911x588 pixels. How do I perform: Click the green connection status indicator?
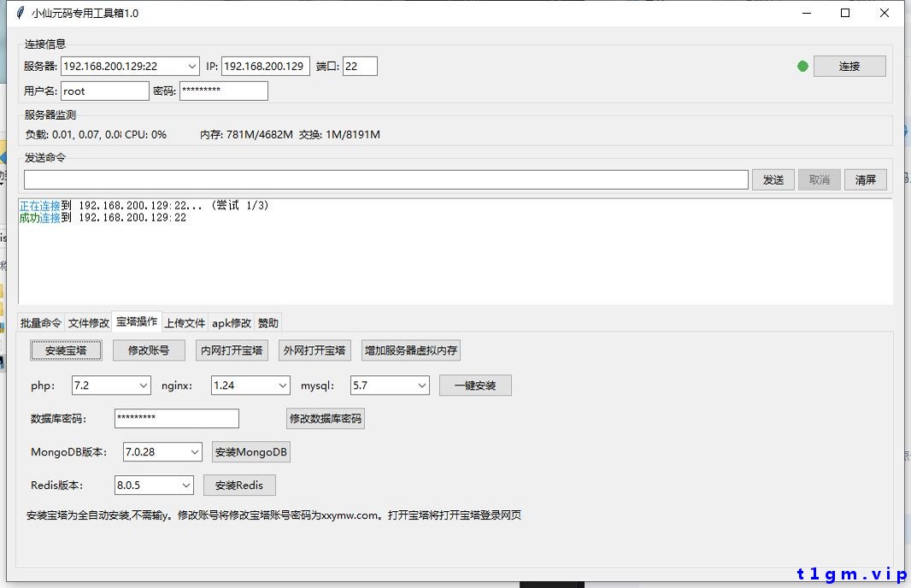(x=802, y=66)
